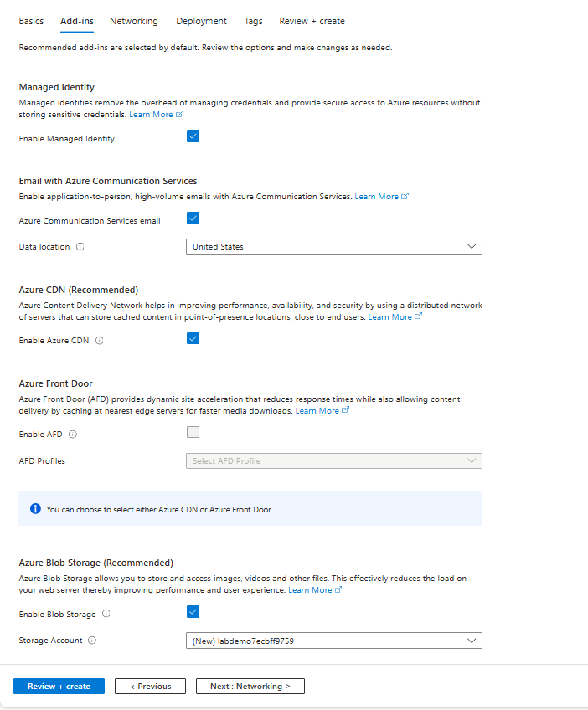Click the Next : Networking button
The width and height of the screenshot is (588, 710).
[x=250, y=686]
